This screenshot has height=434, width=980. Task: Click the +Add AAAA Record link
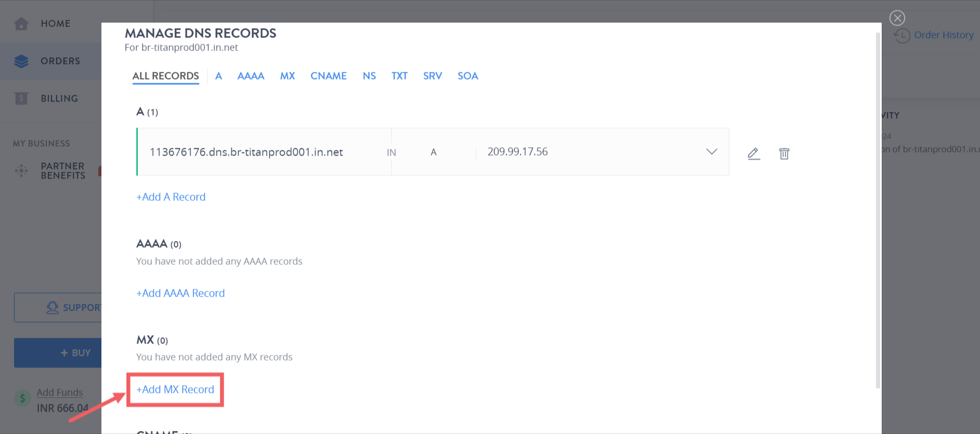[180, 293]
